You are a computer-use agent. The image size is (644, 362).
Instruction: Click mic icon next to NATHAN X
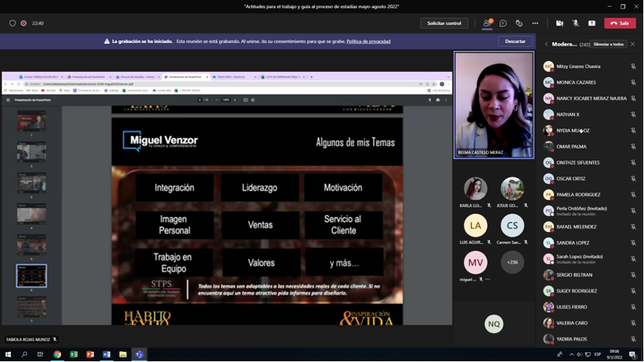[x=633, y=115]
